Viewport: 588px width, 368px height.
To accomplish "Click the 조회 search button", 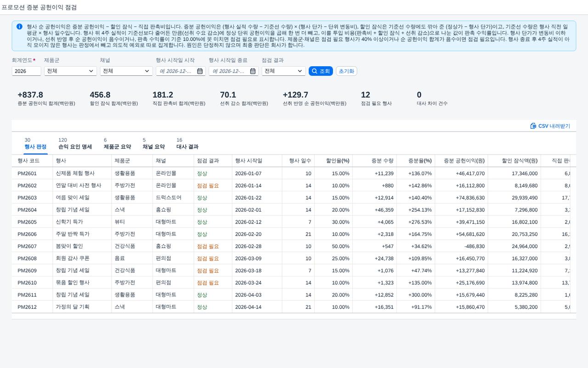I will [x=321, y=71].
